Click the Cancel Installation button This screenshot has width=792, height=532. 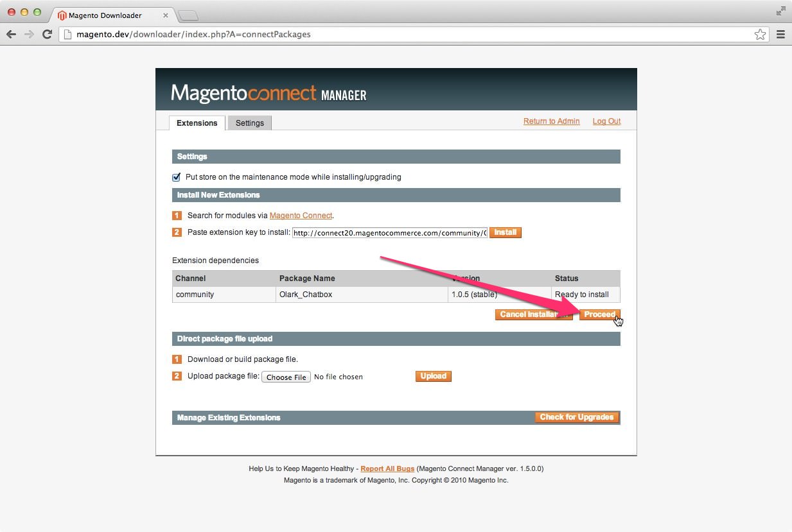point(533,314)
